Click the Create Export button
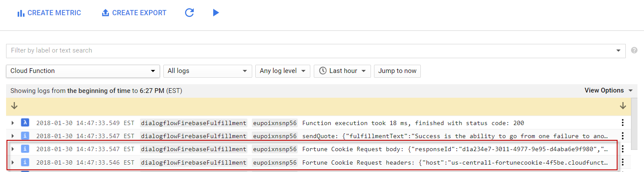 134,13
